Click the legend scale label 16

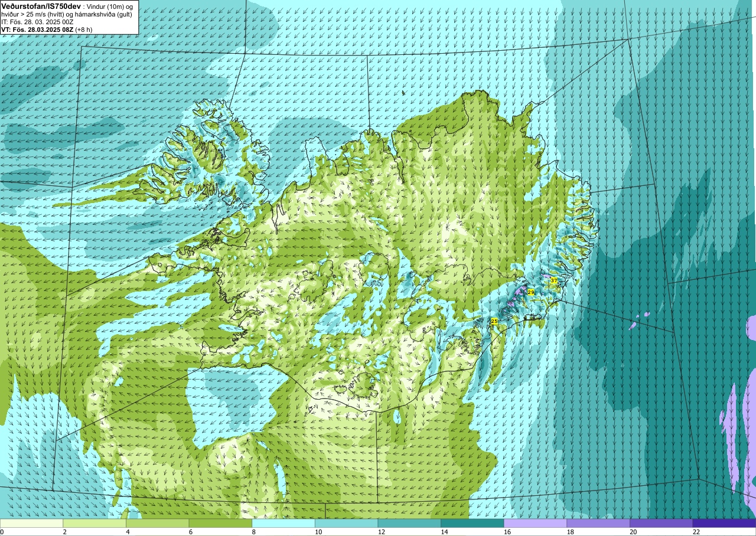pos(507,532)
